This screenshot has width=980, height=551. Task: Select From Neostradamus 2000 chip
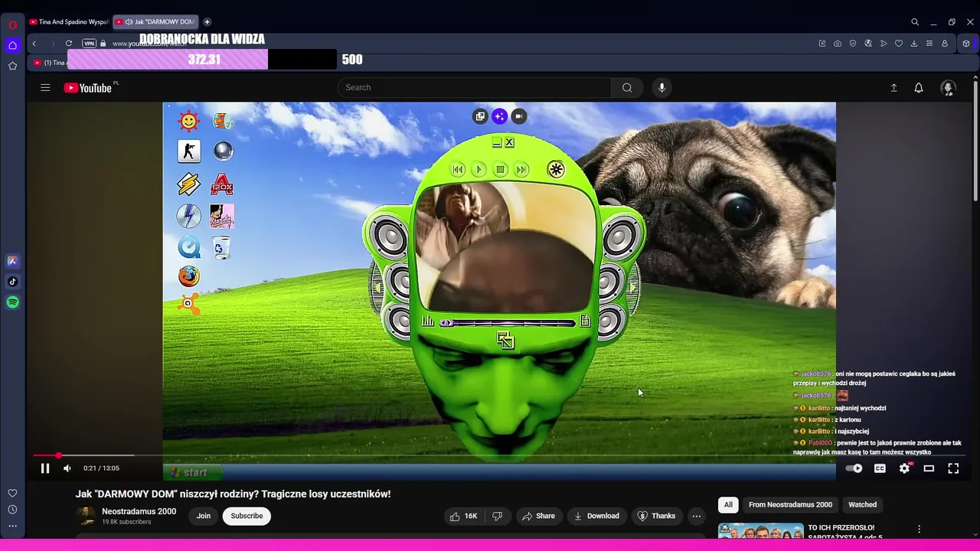tap(790, 504)
